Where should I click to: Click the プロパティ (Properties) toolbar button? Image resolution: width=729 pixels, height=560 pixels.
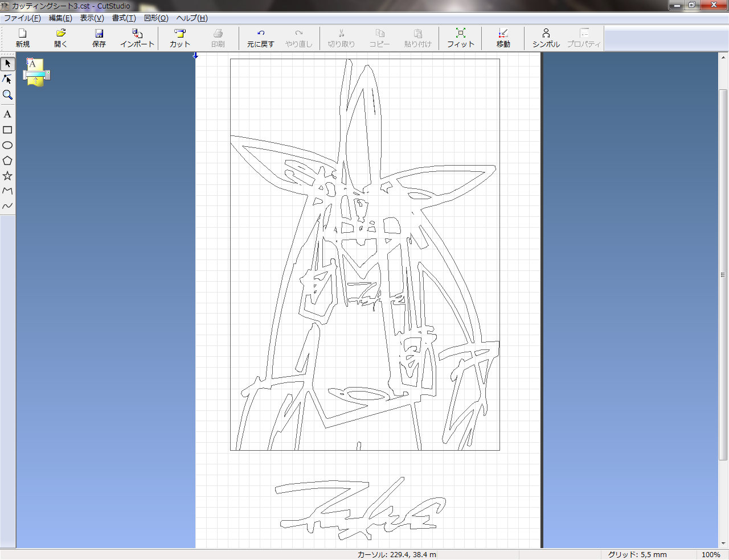point(584,38)
